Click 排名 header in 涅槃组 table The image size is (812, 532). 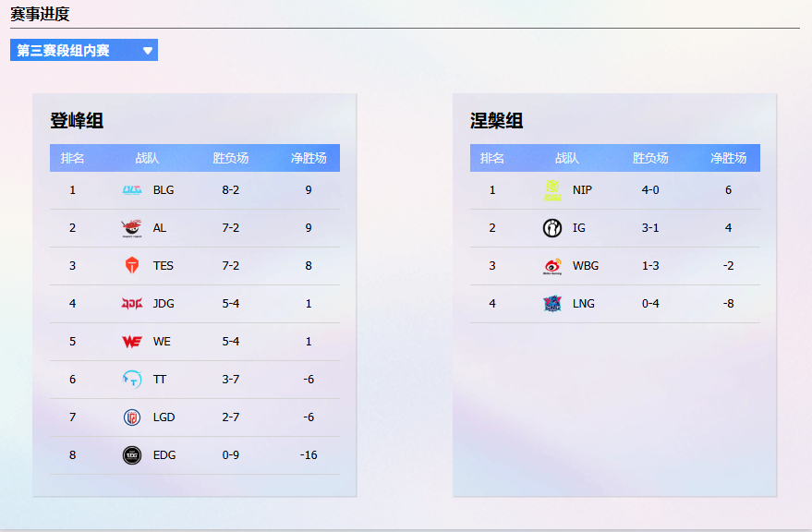[492, 158]
